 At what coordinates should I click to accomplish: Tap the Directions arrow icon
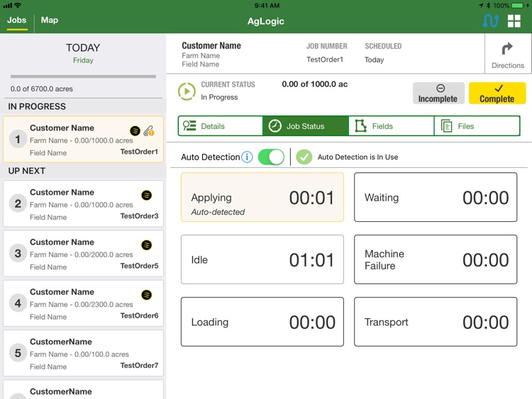pyautogui.click(x=507, y=48)
